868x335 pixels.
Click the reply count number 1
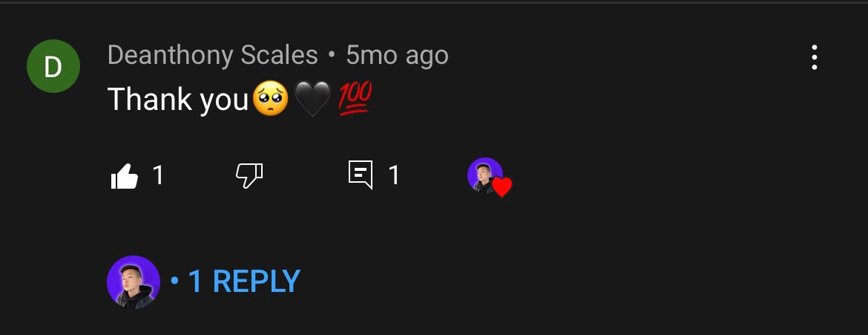tap(394, 176)
